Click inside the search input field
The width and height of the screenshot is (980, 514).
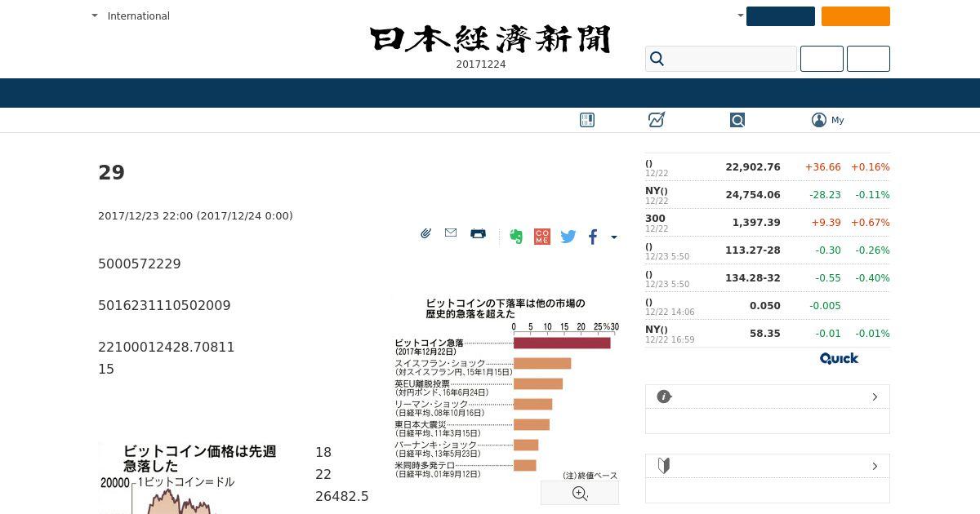721,59
